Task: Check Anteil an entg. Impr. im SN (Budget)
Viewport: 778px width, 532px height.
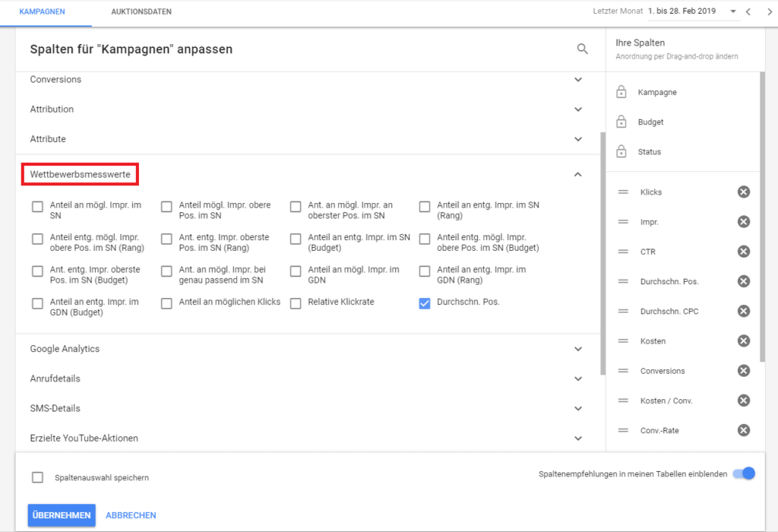Action: click(296, 239)
